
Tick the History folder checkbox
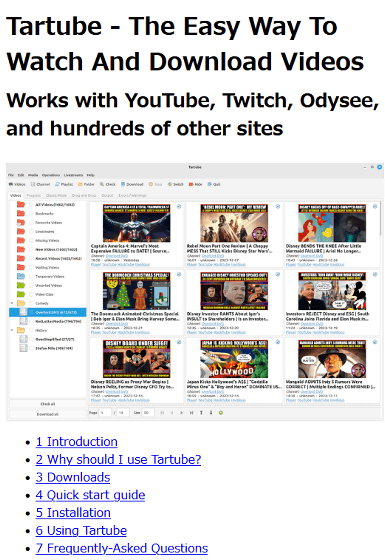pyautogui.click(x=31, y=330)
